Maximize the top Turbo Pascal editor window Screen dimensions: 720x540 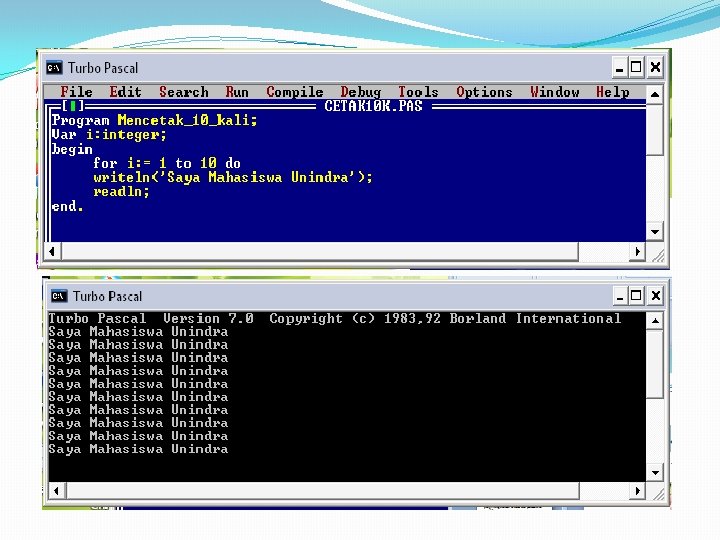(x=636, y=68)
